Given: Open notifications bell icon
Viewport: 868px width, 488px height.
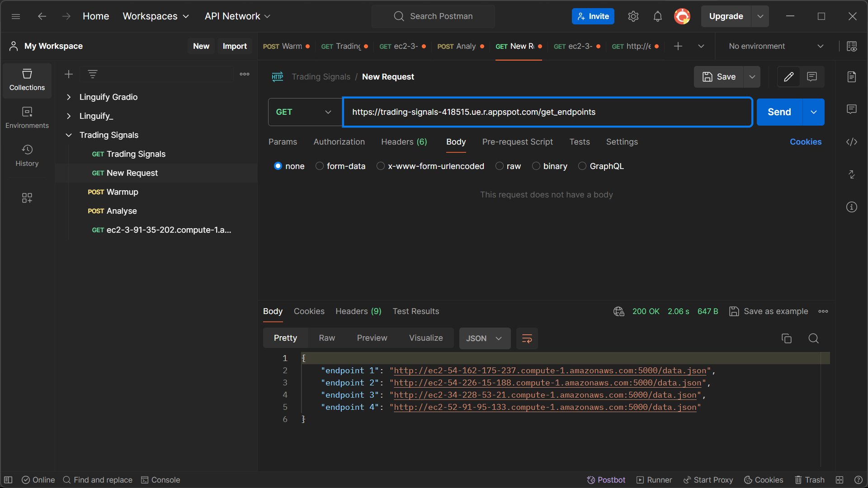Looking at the screenshot, I should (x=657, y=16).
